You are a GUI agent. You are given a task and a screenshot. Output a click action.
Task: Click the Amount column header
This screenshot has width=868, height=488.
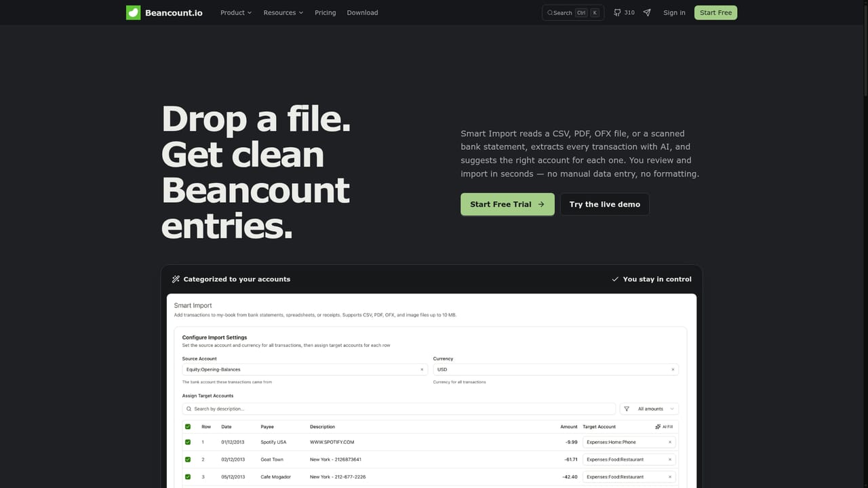[x=569, y=426]
